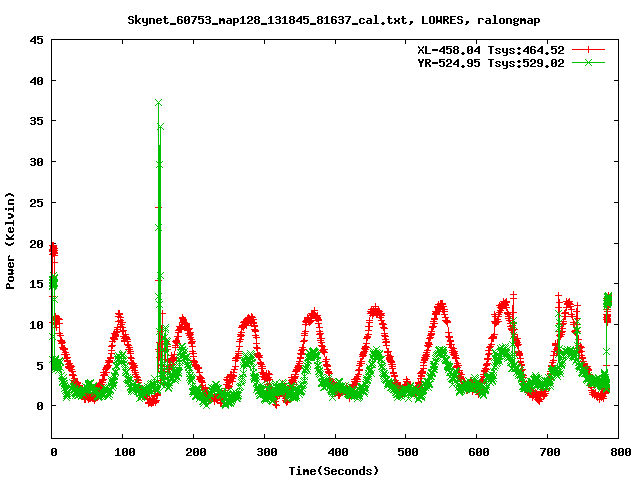Click x-axis tick label '100'
The height and width of the screenshot is (480, 640).
pos(124,452)
